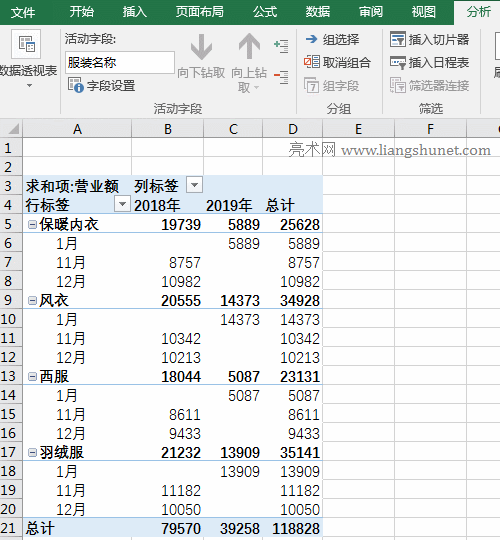Viewport: 500px width, 540px height.
Task: Click the 字段设置 button label
Action: tap(111, 86)
